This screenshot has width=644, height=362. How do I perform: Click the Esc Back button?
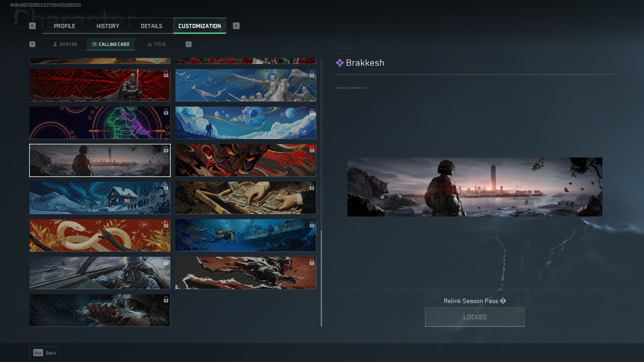[x=44, y=353]
